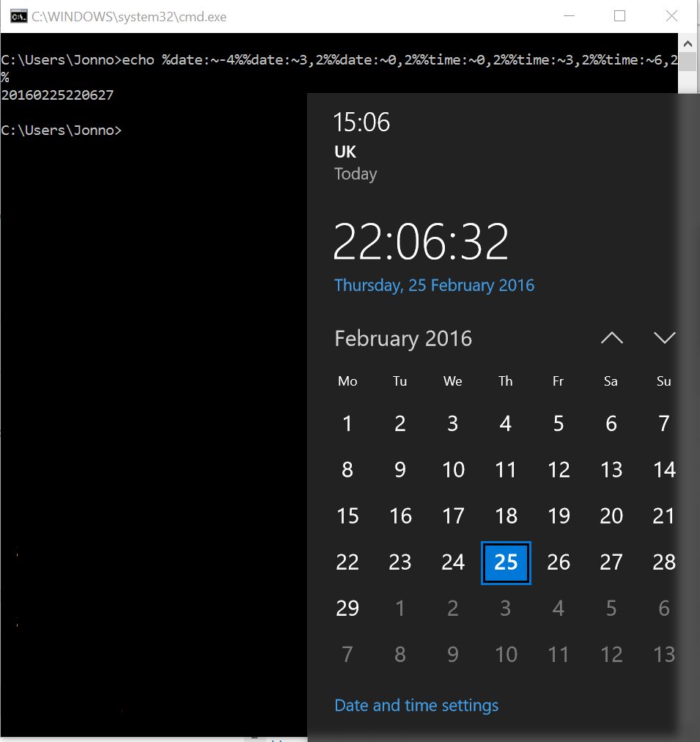
Task: Minimize the cmd.exe window
Action: (x=570, y=16)
